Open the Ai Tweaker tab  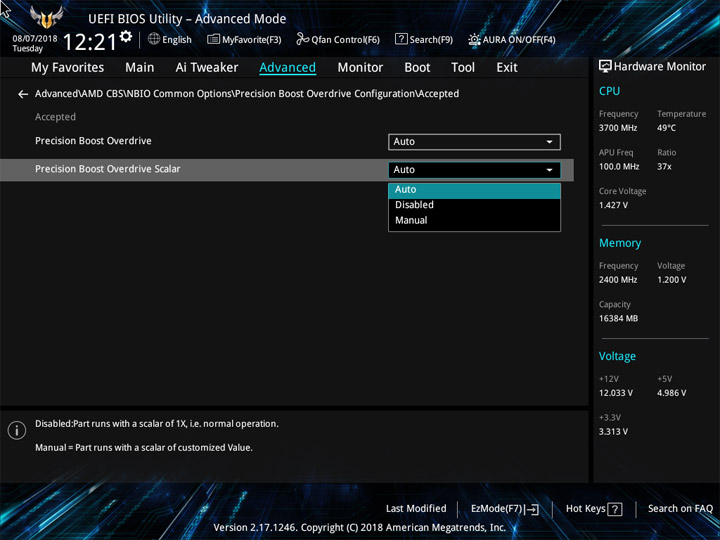[x=207, y=68]
